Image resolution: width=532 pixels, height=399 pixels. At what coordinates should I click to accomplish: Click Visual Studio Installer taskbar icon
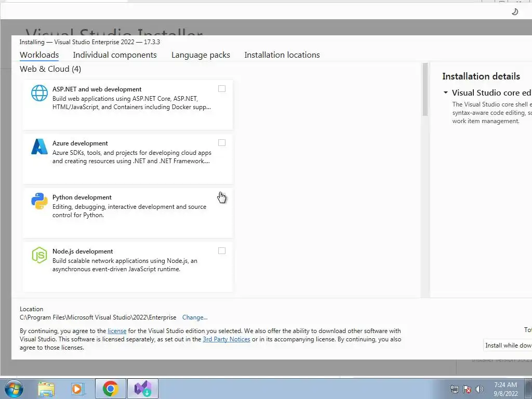[x=143, y=389]
